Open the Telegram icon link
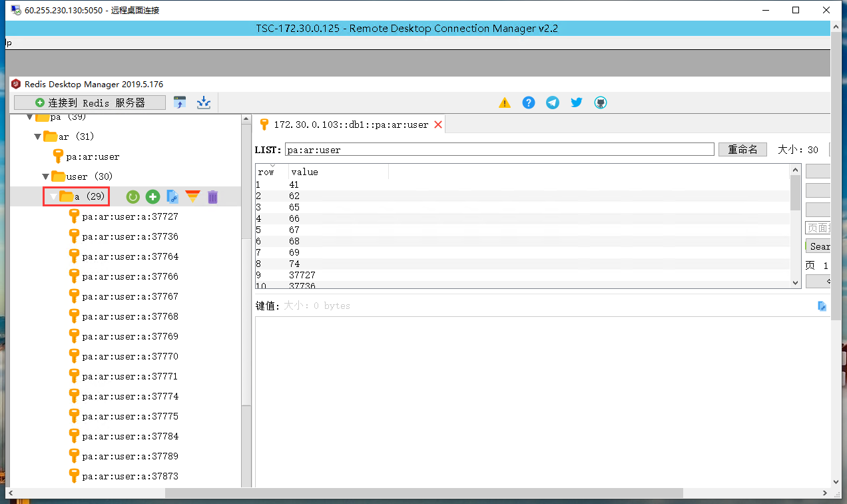The image size is (847, 504). (x=552, y=103)
